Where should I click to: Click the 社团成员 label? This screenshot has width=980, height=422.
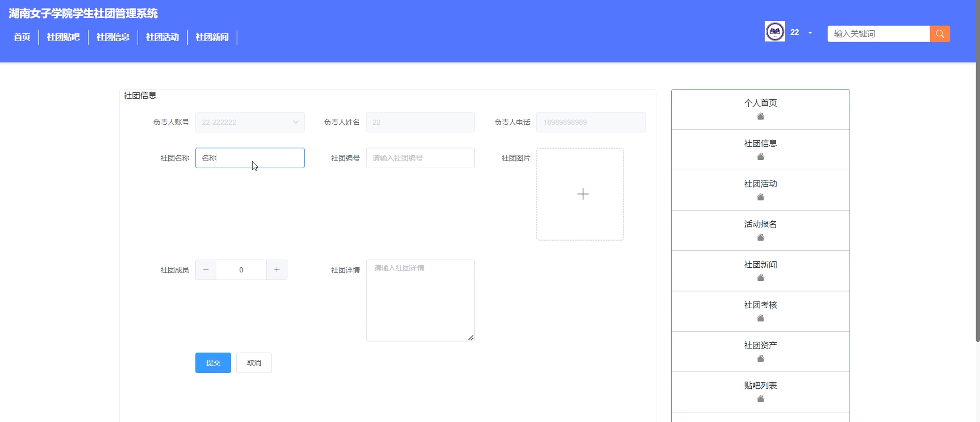[174, 270]
